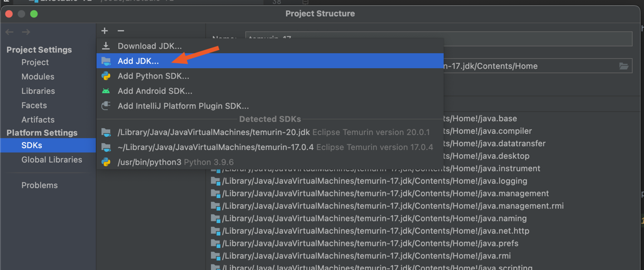
Task: Click the download icon beside Download JDK
Action: point(106,46)
